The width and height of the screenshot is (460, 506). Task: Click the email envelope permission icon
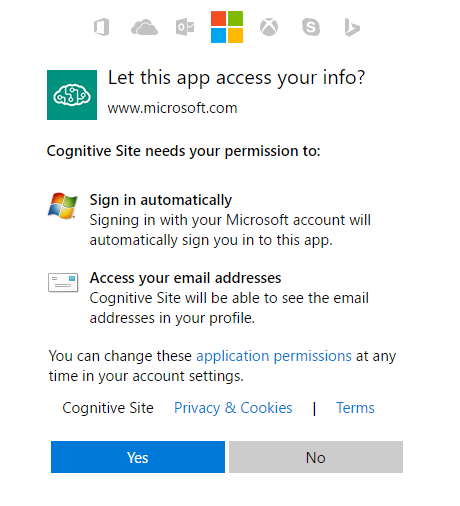(x=63, y=282)
